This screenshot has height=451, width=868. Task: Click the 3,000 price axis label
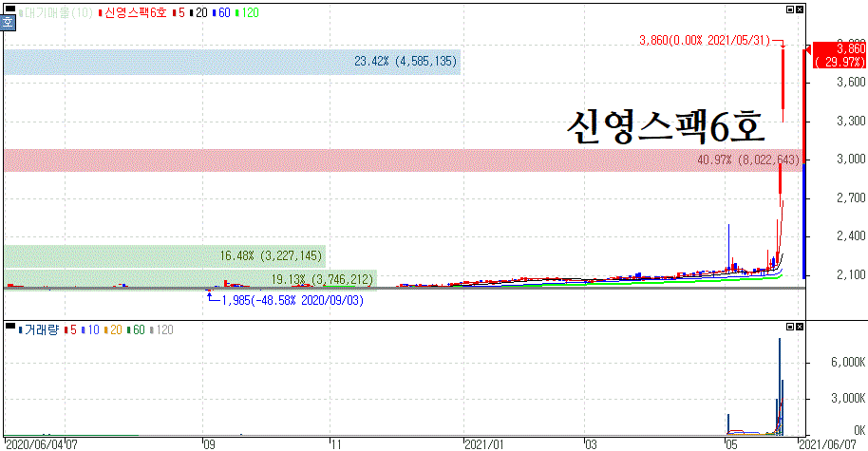click(851, 160)
